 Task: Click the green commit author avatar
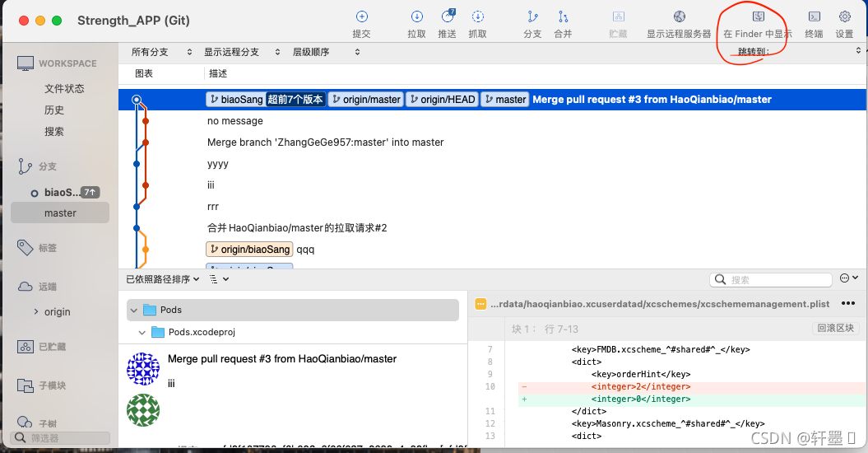click(143, 410)
